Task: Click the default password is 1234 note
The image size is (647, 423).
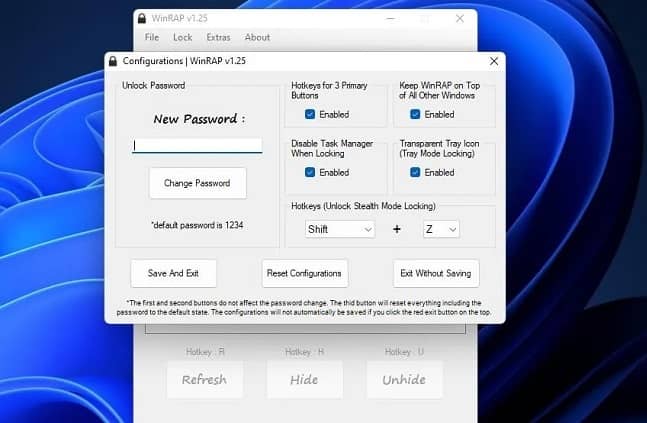Action: point(197,225)
